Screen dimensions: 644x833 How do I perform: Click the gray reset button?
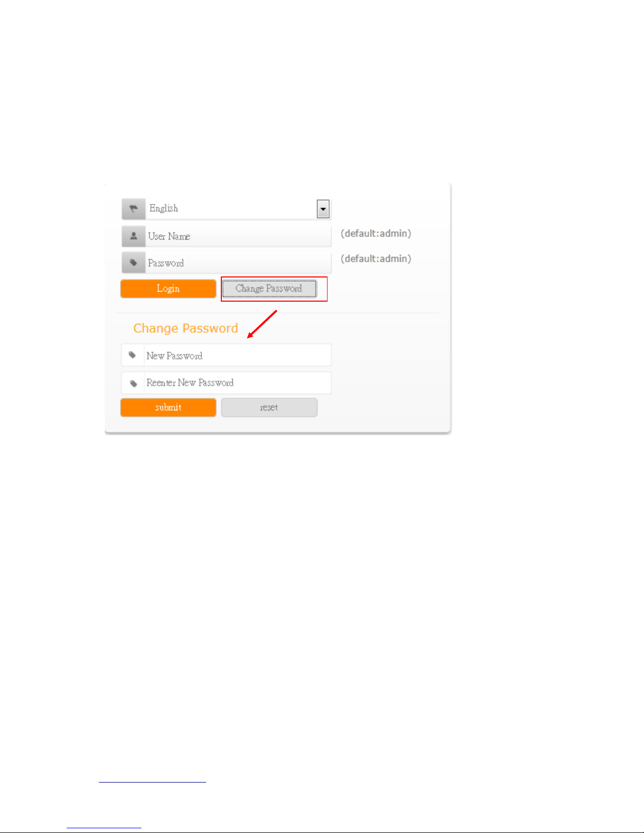(269, 407)
